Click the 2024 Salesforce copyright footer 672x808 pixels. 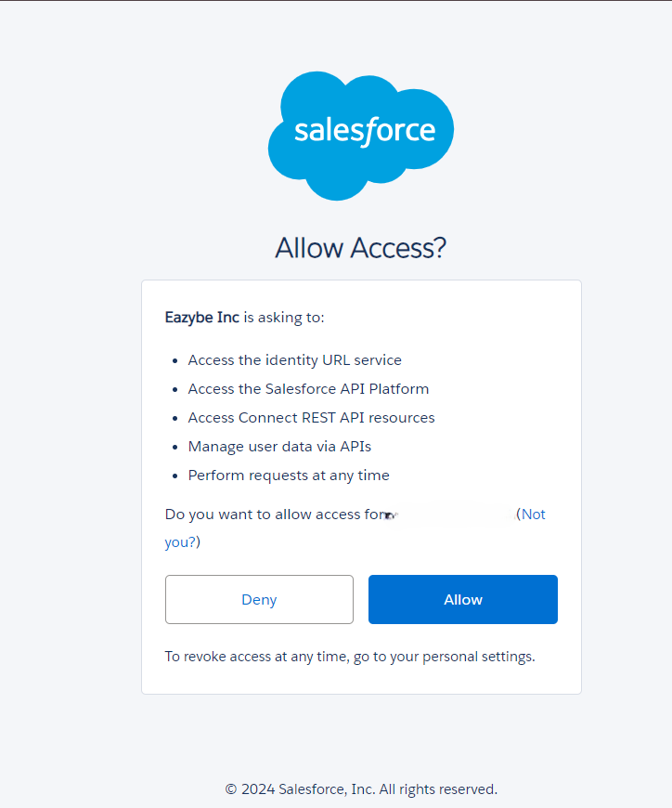coord(360,788)
